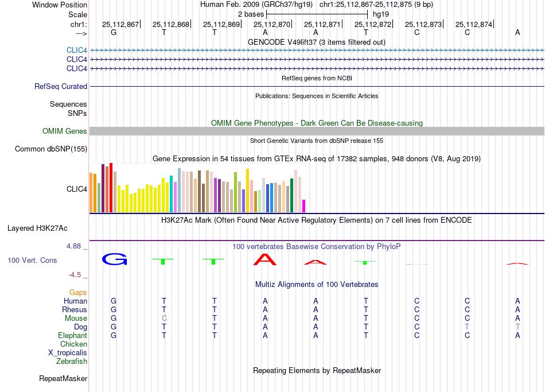Click the Sequences track label
The image size is (545, 392).
(68, 104)
